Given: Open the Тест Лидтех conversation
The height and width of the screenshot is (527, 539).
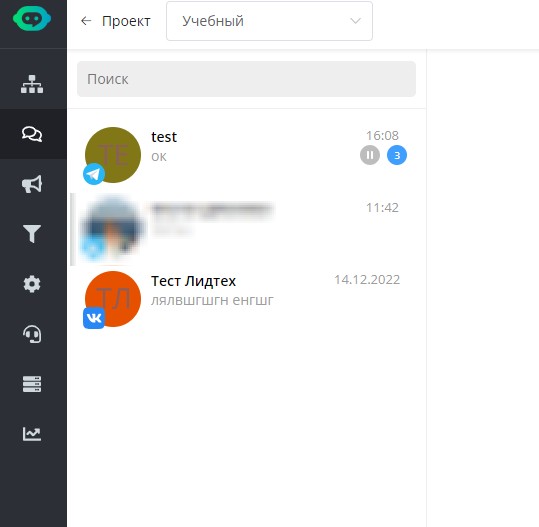Looking at the screenshot, I should pyautogui.click(x=246, y=298).
